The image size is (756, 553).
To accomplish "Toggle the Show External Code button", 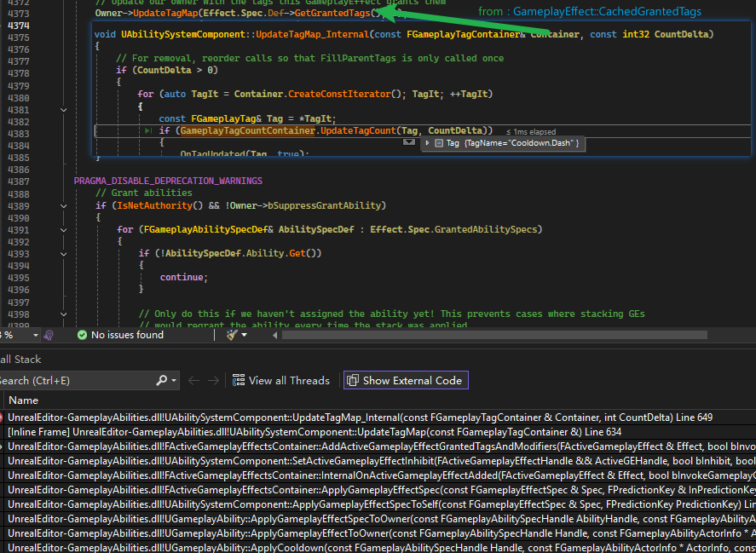I will coord(406,380).
